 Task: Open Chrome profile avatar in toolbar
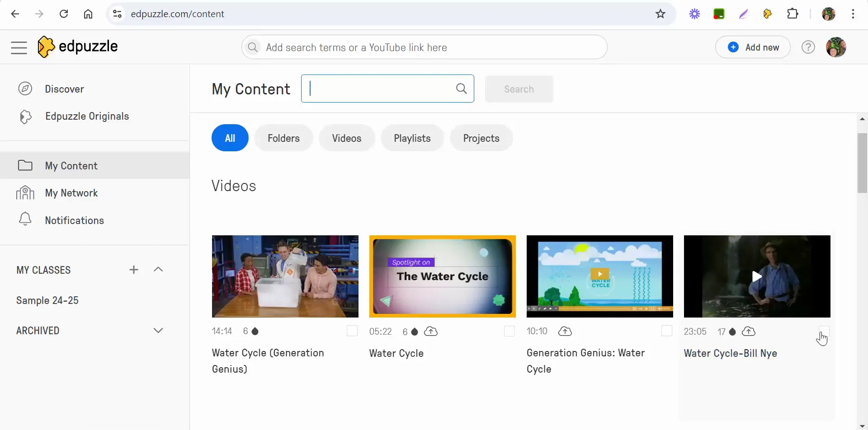coord(829,14)
